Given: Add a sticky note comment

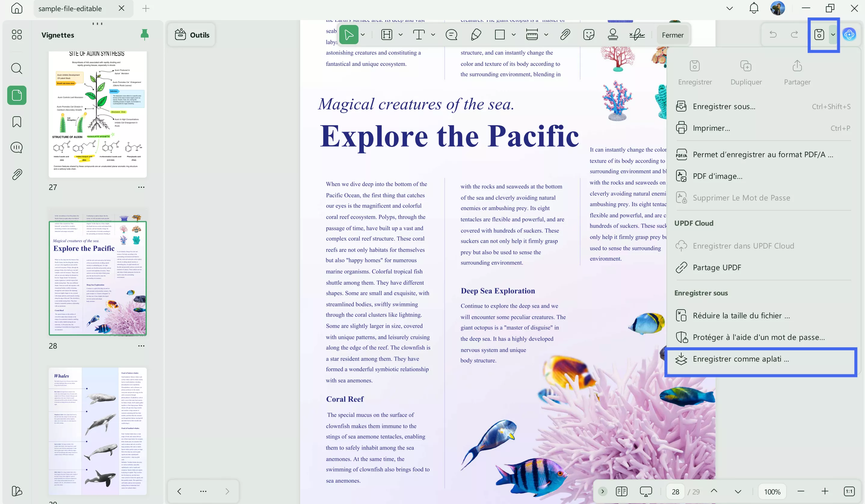Looking at the screenshot, I should tap(451, 35).
